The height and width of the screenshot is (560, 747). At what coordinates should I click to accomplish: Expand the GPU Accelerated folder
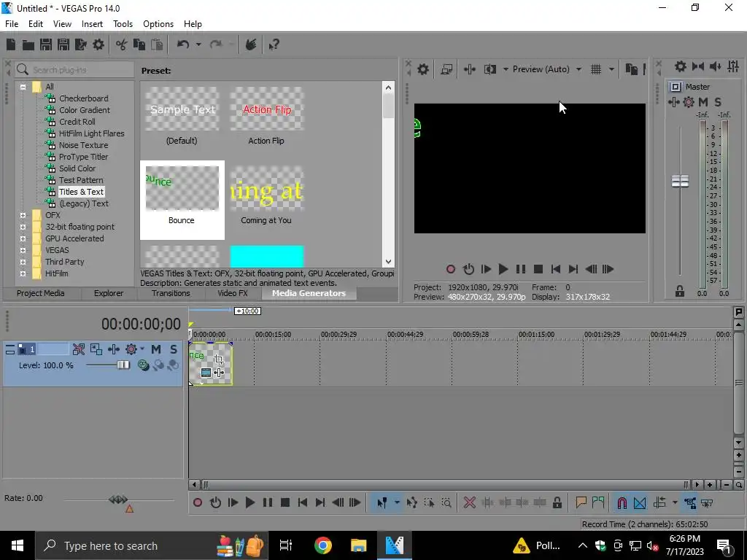23,238
